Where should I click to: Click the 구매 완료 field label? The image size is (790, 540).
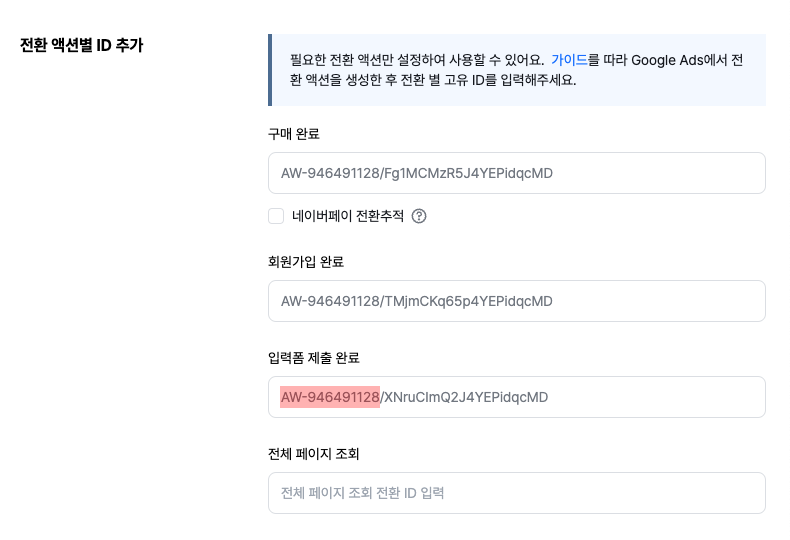tap(294, 134)
